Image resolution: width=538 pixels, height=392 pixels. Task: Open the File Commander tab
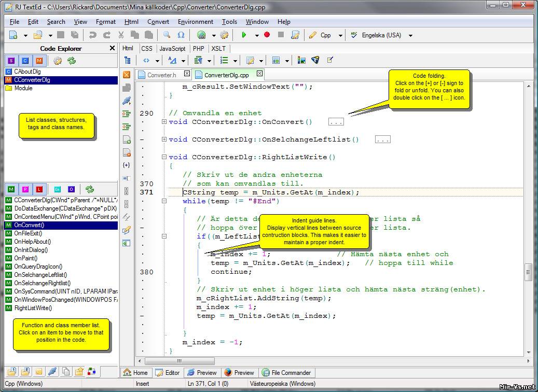286,372
